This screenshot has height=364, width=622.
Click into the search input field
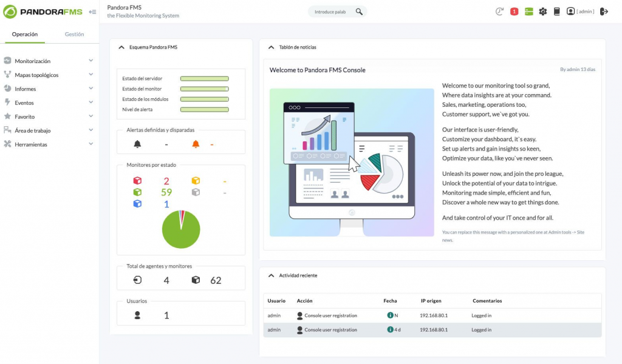[x=331, y=12]
